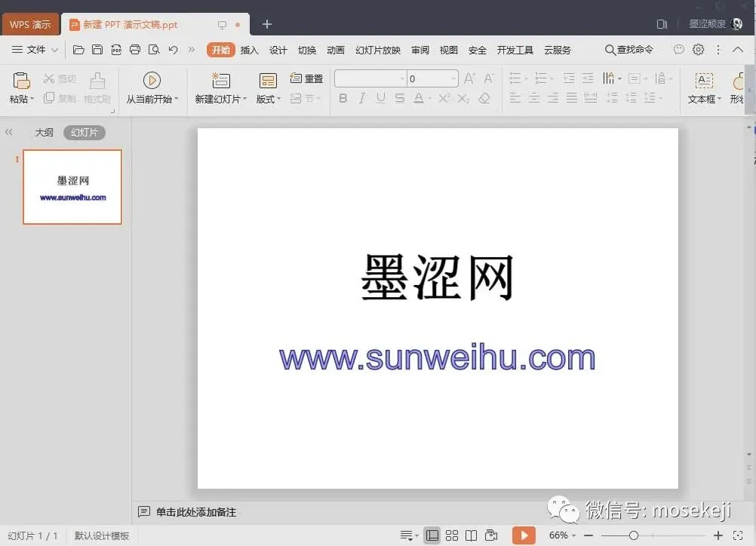Decrease font size with A- icon
This screenshot has width=756, height=546.
pos(489,78)
